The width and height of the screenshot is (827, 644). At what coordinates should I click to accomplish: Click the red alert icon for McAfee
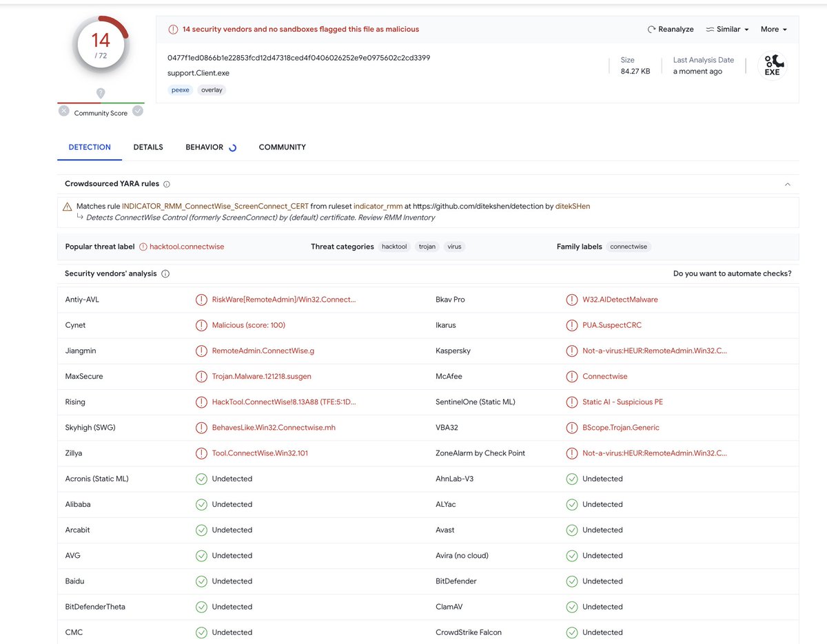point(571,377)
